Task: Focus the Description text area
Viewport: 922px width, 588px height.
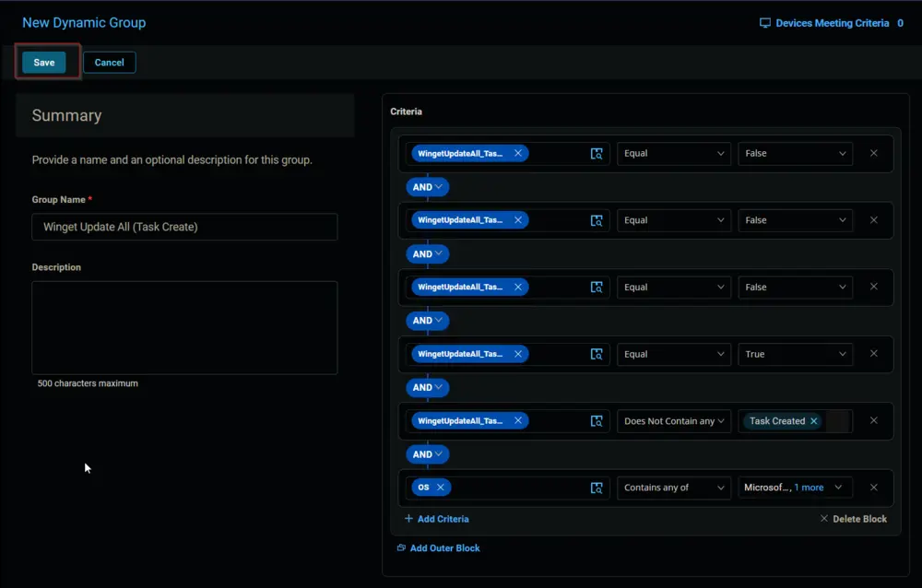Action: coord(184,327)
